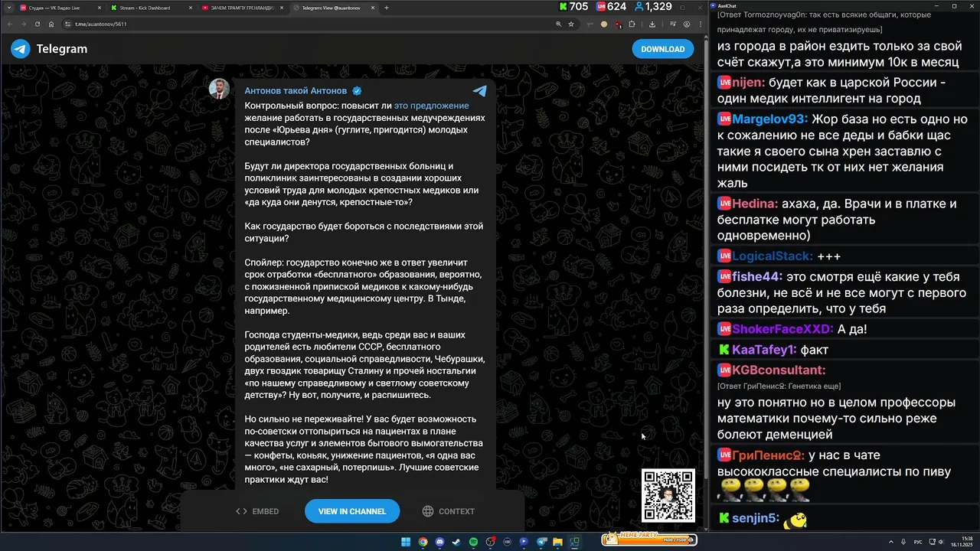Image resolution: width=980 pixels, height=551 pixels.
Task: Open a new browser tab with the plus button
Action: click(387, 8)
